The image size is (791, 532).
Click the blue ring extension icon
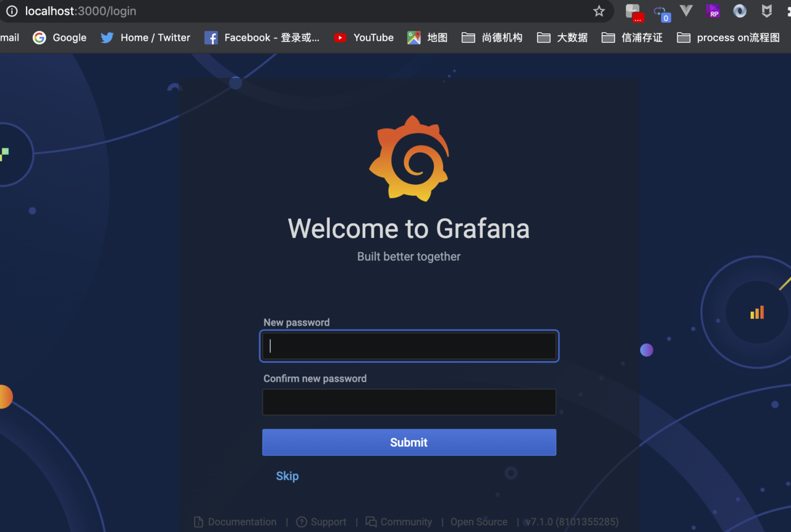click(x=740, y=11)
